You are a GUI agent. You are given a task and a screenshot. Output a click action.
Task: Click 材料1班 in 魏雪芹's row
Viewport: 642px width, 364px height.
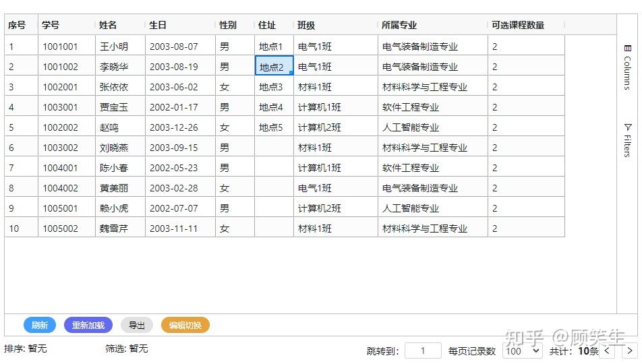[336, 228]
